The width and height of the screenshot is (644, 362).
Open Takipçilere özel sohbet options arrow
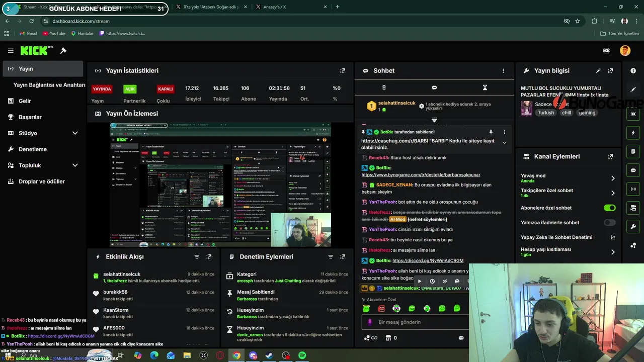(x=613, y=193)
